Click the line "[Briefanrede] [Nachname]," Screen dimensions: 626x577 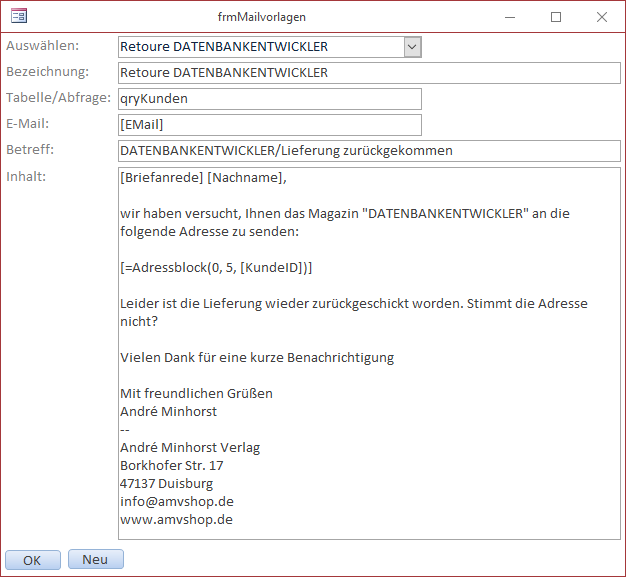pos(203,178)
